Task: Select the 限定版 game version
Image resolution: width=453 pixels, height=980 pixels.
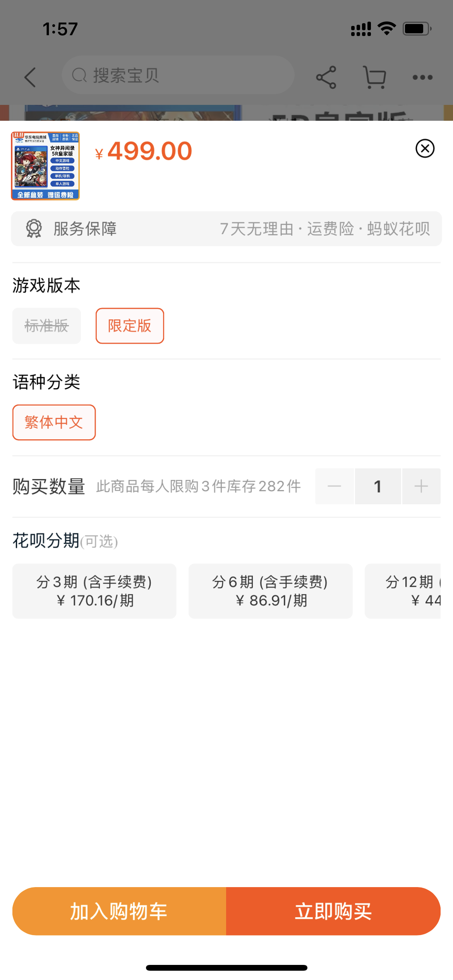Action: tap(130, 326)
